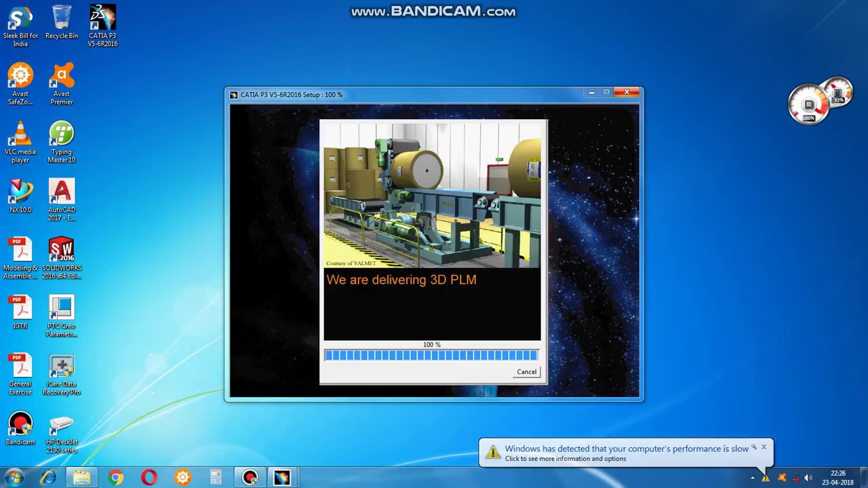Image resolution: width=868 pixels, height=488 pixels.
Task: Open the network status tray icon
Action: [795, 478]
